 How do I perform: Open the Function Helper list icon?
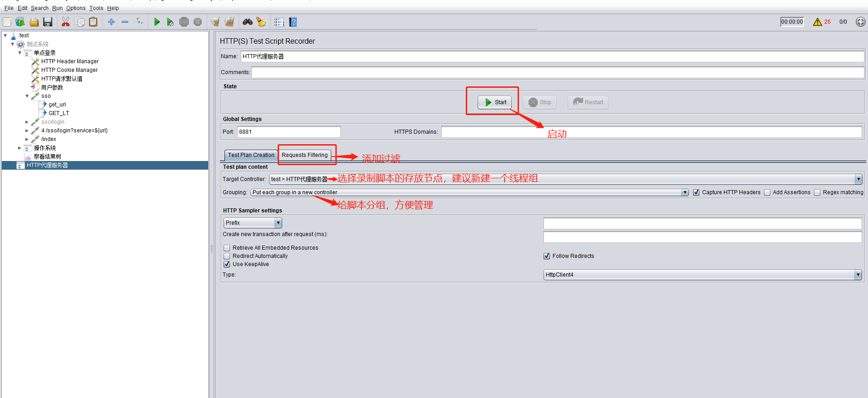279,22
